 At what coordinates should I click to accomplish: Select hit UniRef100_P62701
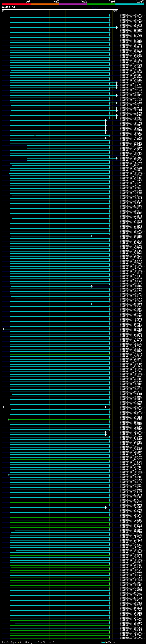click(131, 246)
